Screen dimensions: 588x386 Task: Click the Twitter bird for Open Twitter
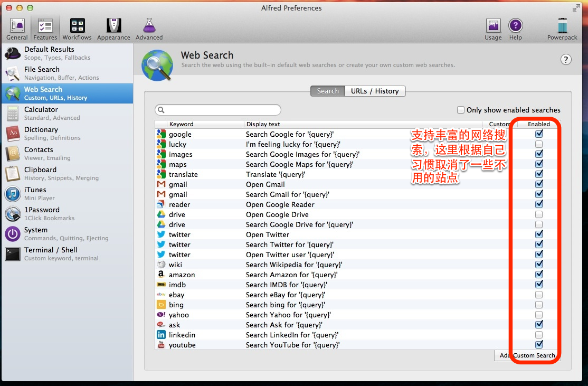[161, 234]
